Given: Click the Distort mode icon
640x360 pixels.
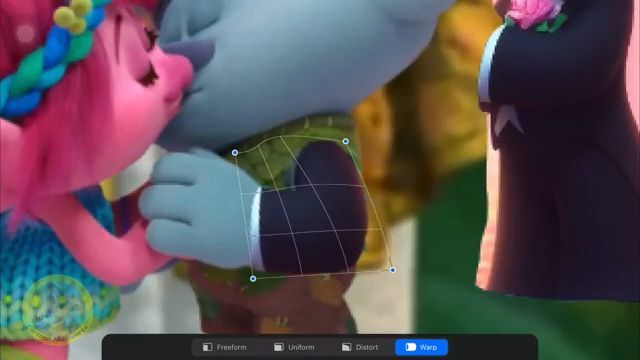Looking at the screenshot, I should 347,347.
